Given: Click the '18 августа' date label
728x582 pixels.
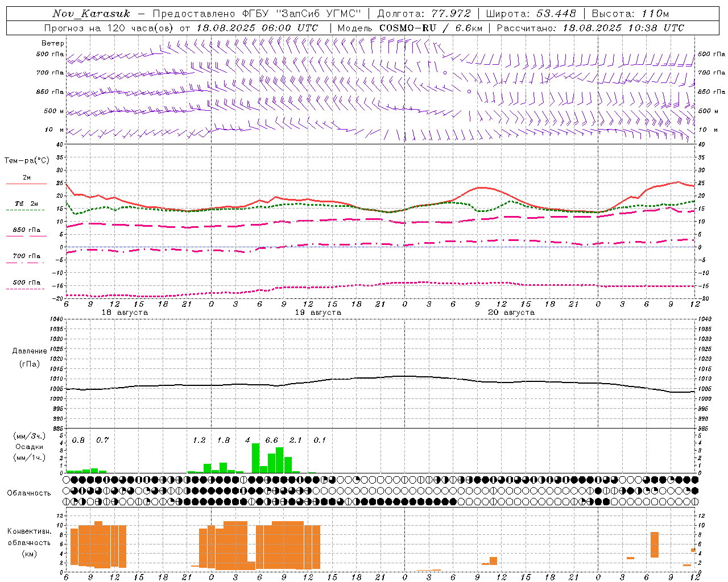Looking at the screenshot, I should click(x=125, y=313).
